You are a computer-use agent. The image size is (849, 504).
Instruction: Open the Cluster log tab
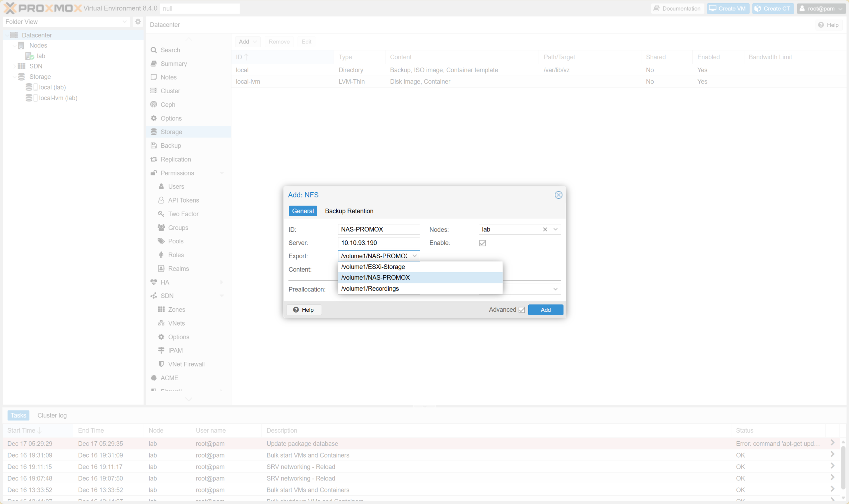pyautogui.click(x=52, y=415)
